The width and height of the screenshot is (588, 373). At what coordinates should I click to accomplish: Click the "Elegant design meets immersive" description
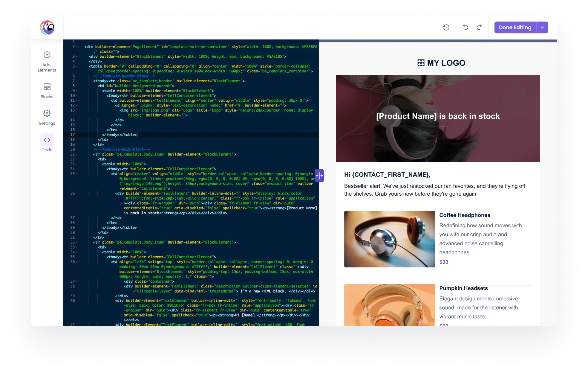coord(479,307)
